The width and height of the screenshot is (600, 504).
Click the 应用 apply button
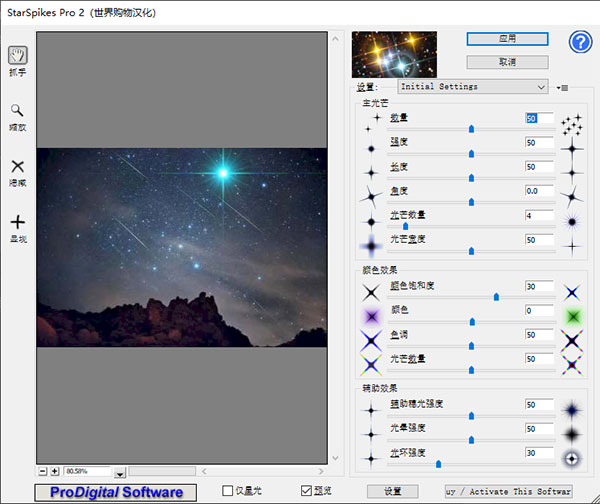pos(507,39)
